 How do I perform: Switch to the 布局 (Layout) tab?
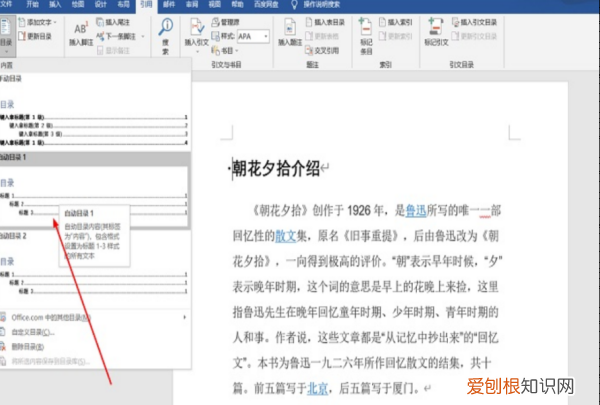(123, 4)
